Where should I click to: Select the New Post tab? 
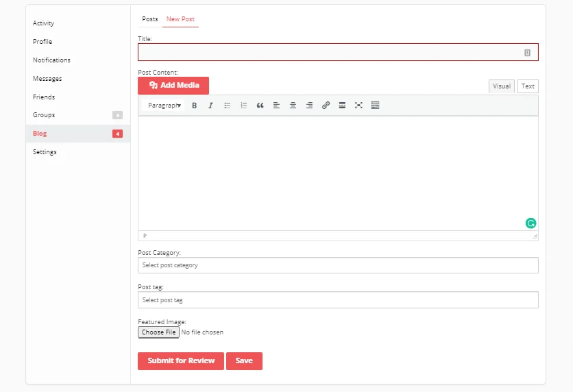(180, 19)
